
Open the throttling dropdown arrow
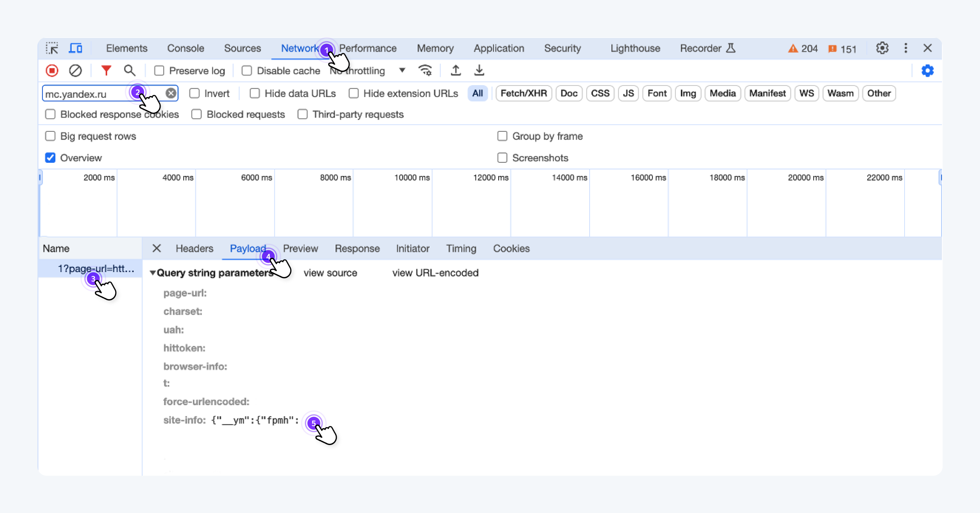[402, 70]
